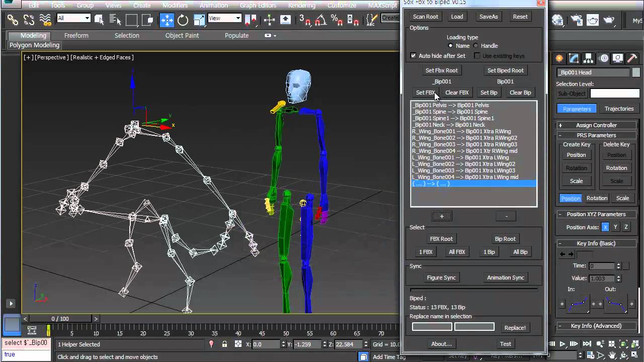
Task: Click the Figure Sync button
Action: pyautogui.click(x=441, y=278)
